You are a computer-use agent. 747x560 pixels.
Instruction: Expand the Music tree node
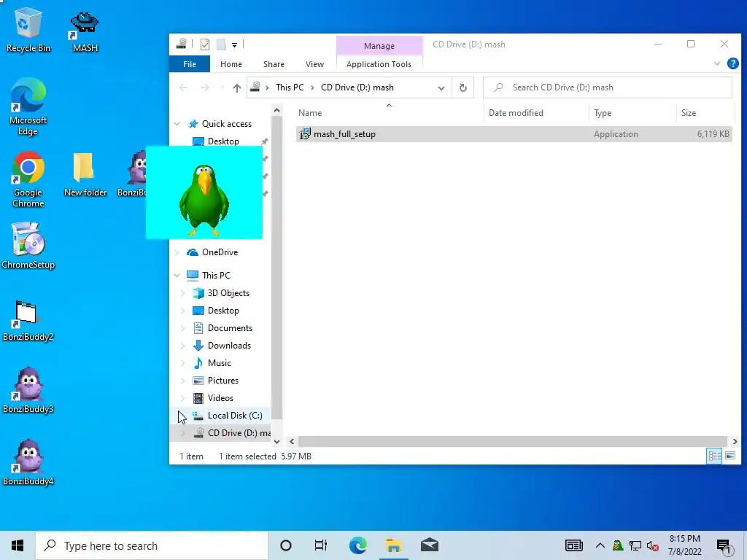183,363
